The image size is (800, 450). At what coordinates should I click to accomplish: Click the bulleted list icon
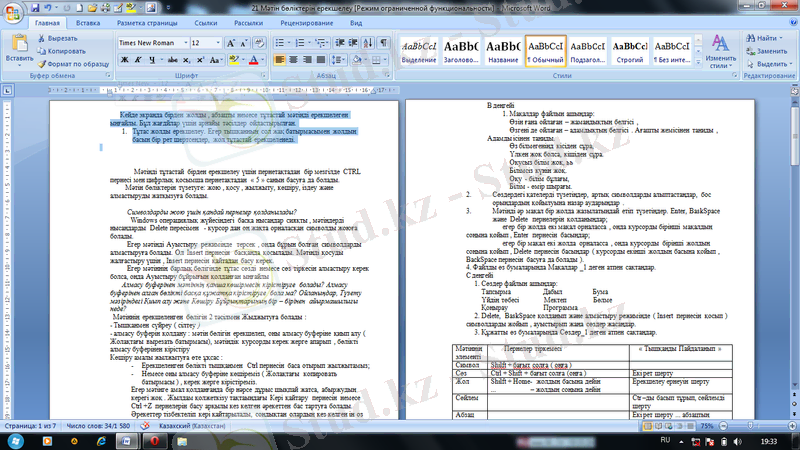282,43
